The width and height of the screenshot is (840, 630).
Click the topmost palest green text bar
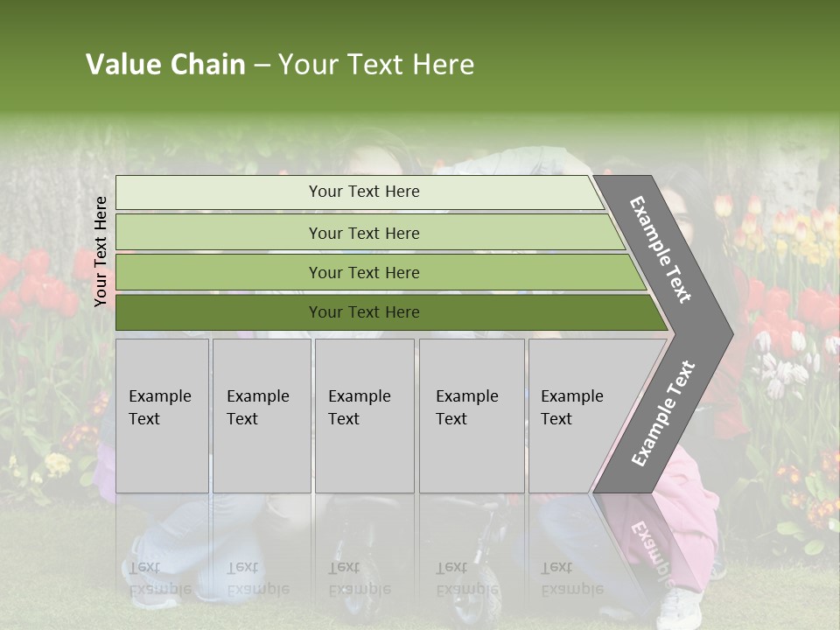coord(363,192)
